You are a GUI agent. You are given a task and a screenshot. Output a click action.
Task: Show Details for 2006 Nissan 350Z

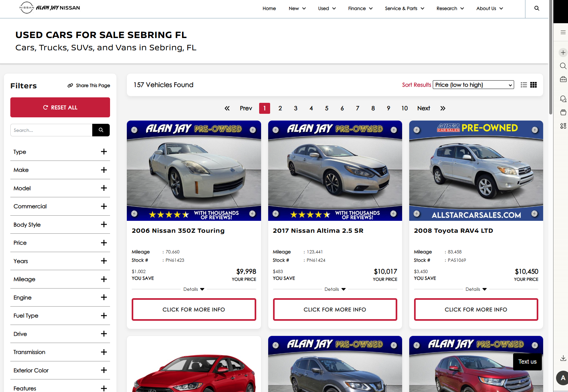194,289
